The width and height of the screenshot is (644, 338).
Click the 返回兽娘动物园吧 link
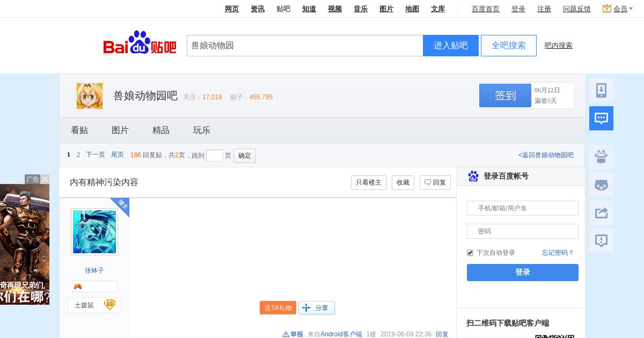coord(546,155)
